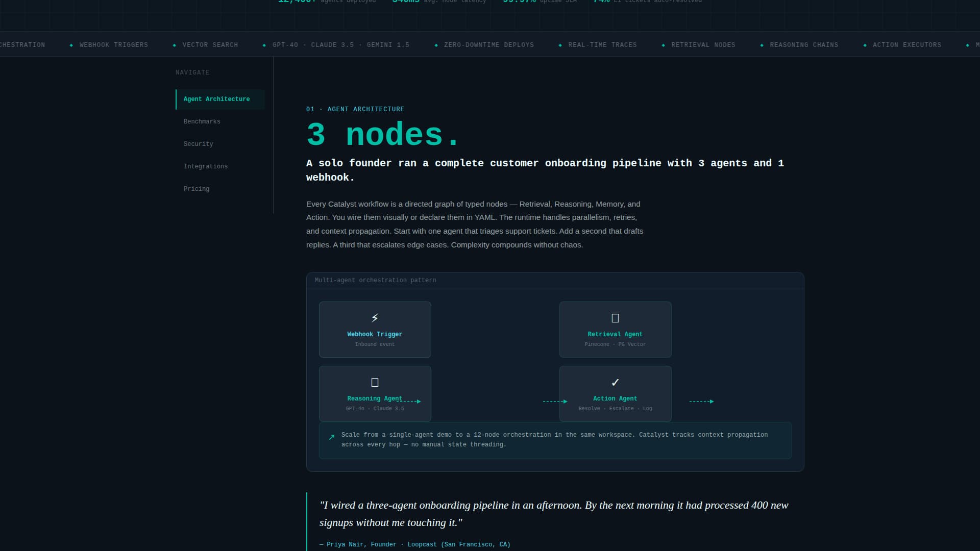Click the three-agent onboarding quote text

554,514
